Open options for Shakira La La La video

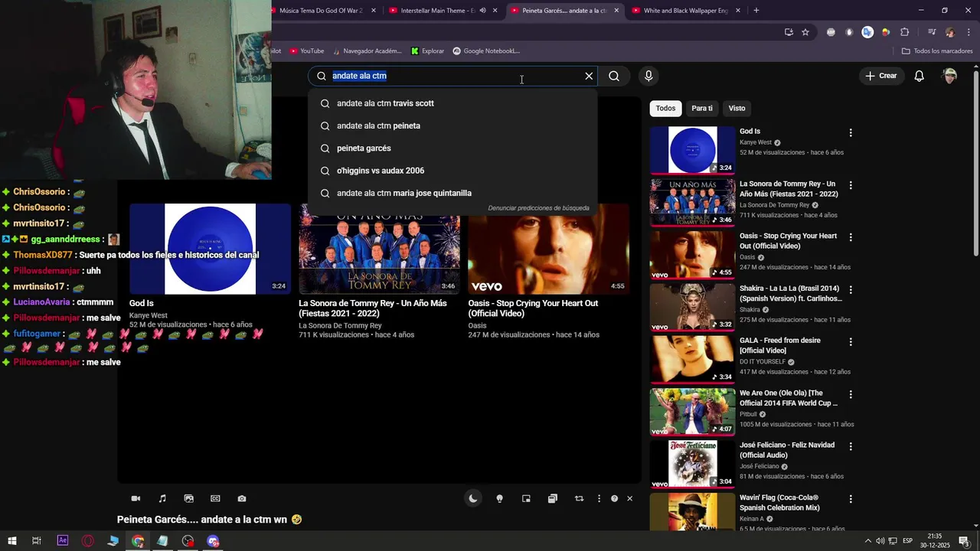click(850, 290)
